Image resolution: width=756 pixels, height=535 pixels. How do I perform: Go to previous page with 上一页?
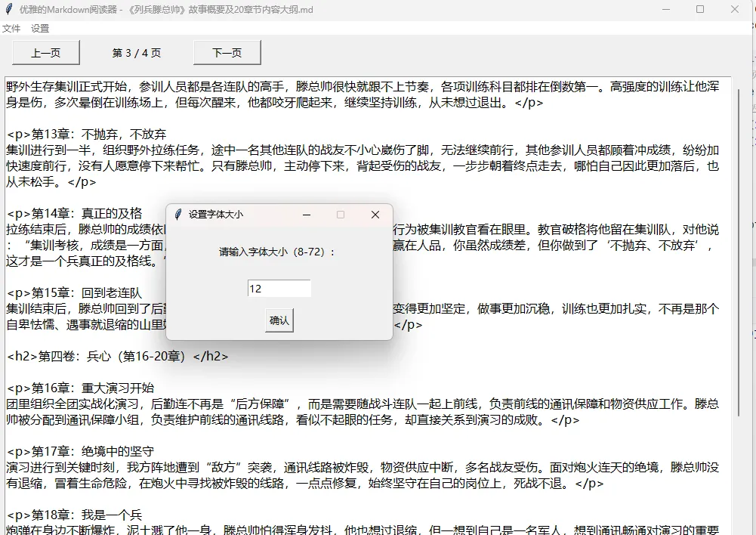[x=46, y=53]
